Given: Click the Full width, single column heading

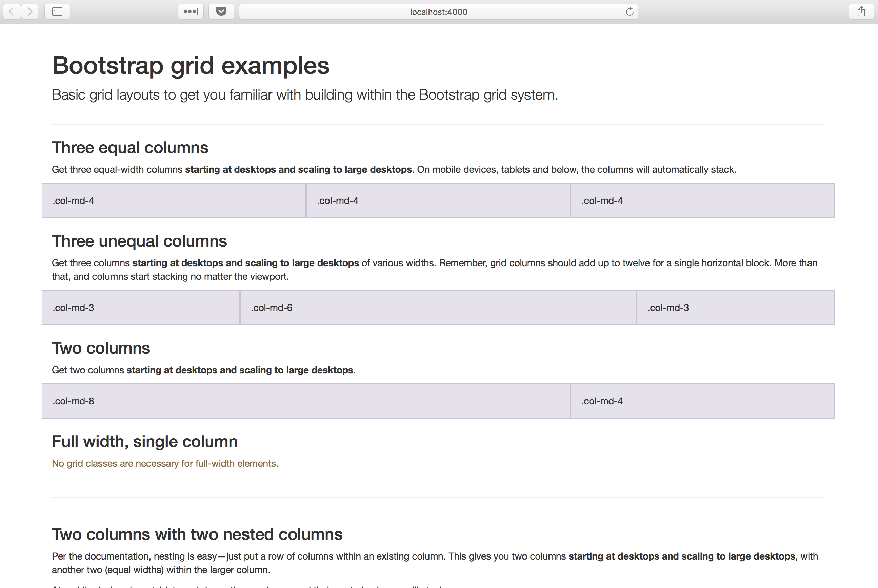Looking at the screenshot, I should click(144, 442).
